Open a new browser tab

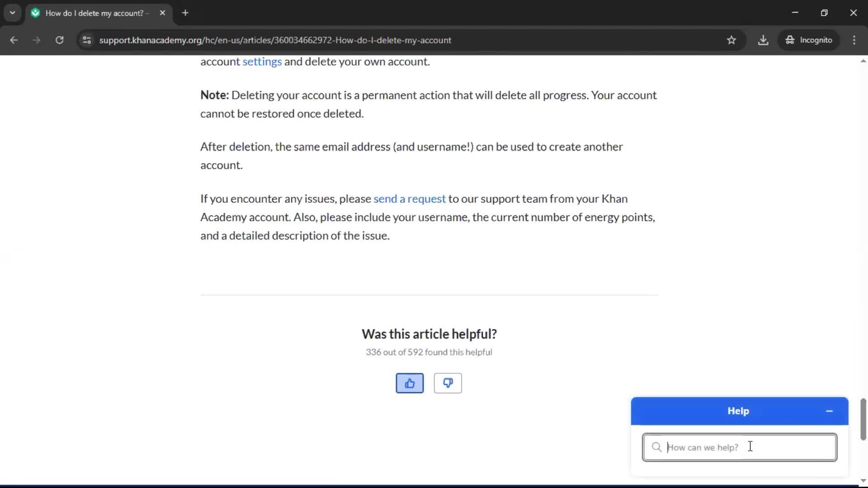tap(185, 13)
